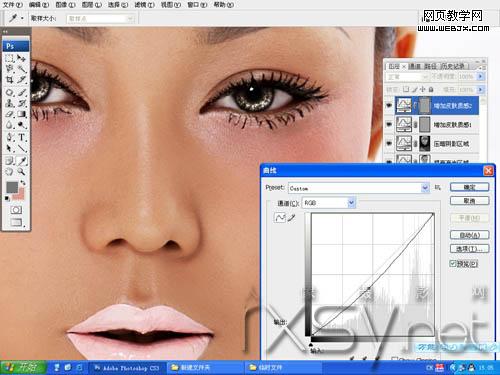Image resolution: width=500 pixels, height=375 pixels.
Task: Select the Pen tool
Action: 10,137
